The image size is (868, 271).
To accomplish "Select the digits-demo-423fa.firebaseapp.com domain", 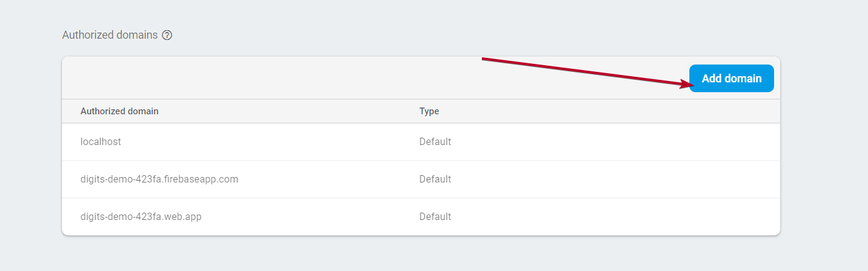I will click(159, 179).
